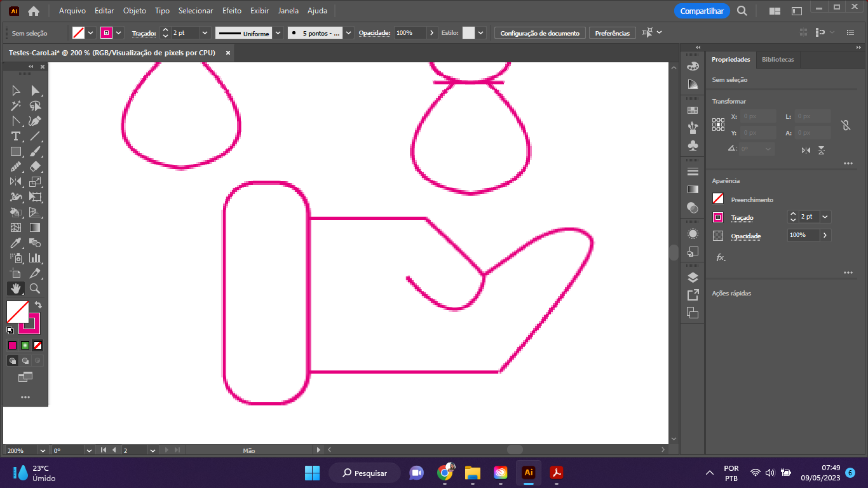Open the Brushes panel from dock

tap(693, 128)
